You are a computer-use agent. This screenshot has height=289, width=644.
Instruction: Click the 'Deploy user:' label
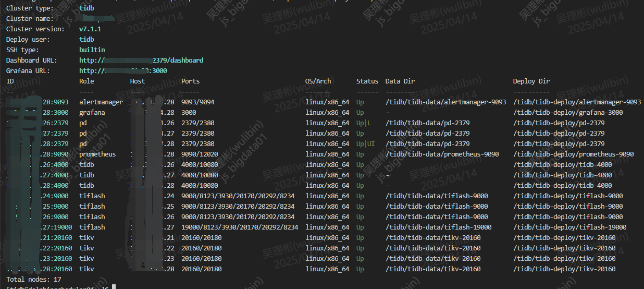[x=28, y=40]
